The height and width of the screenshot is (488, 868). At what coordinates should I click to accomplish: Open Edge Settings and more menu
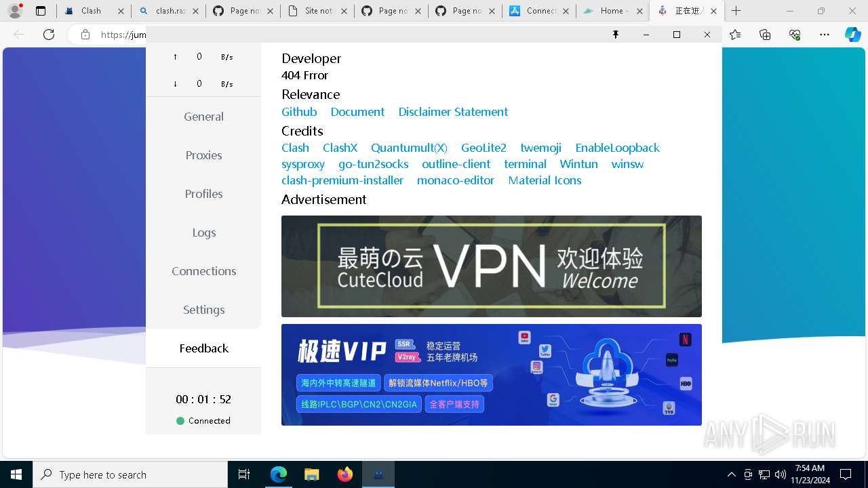click(x=824, y=35)
